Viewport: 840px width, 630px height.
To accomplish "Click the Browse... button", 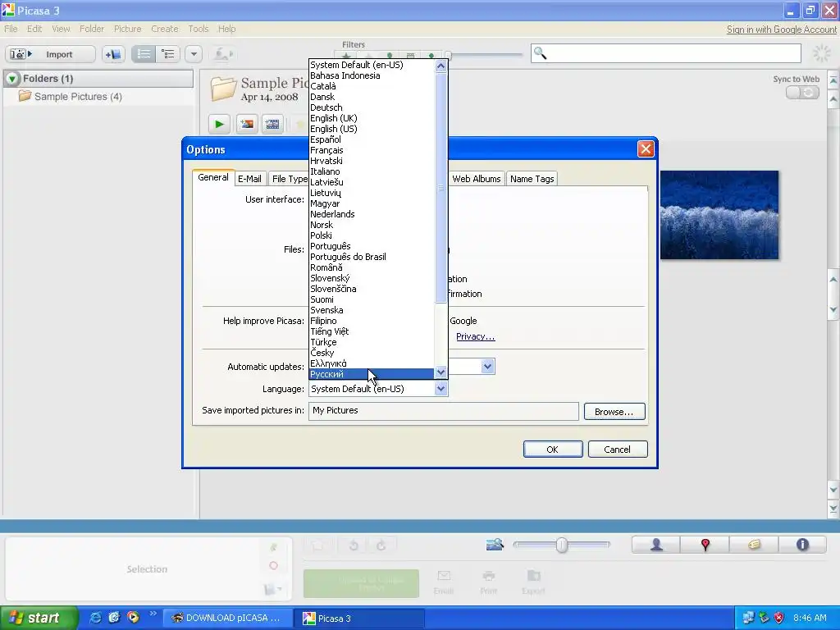I will pos(614,412).
